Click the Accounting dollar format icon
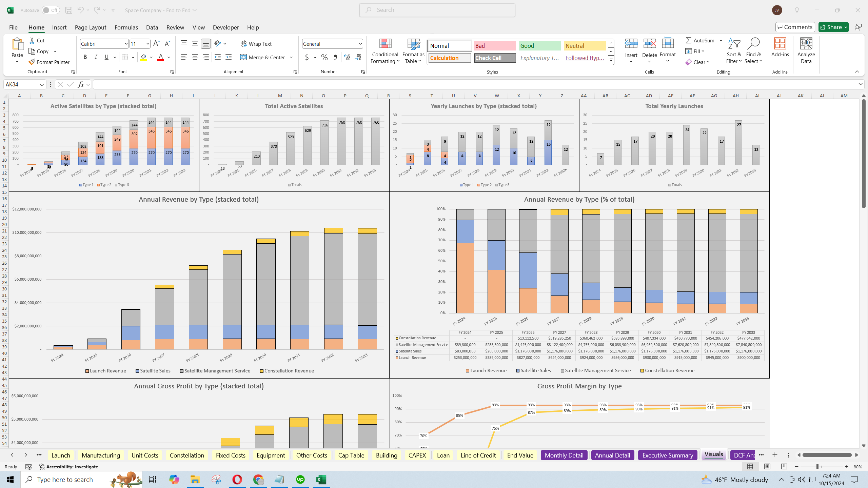The width and height of the screenshot is (868, 488). pos(307,57)
